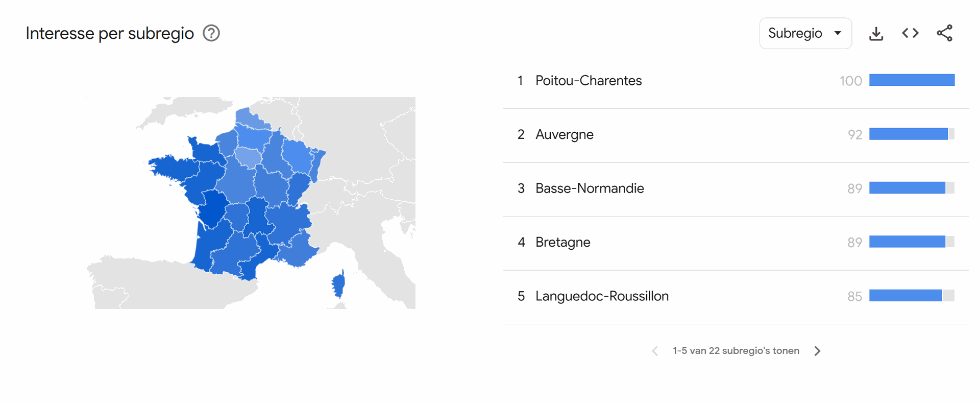The image size is (980, 404).
Task: Open help for Interesse per subregio
Action: tap(211, 33)
